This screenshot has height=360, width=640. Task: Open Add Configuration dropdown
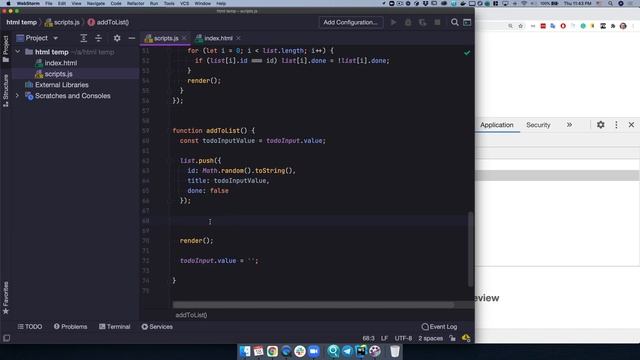pyautogui.click(x=351, y=22)
